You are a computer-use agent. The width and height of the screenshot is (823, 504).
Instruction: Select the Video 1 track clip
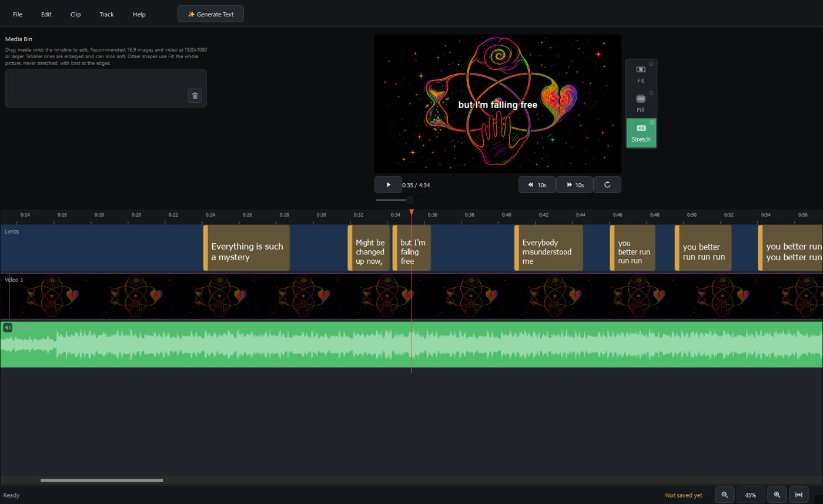click(x=411, y=297)
